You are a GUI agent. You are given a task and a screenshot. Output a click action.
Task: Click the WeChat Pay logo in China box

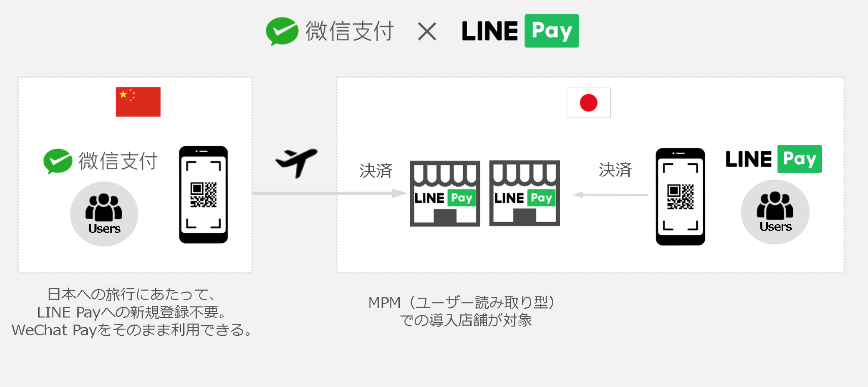tap(100, 161)
